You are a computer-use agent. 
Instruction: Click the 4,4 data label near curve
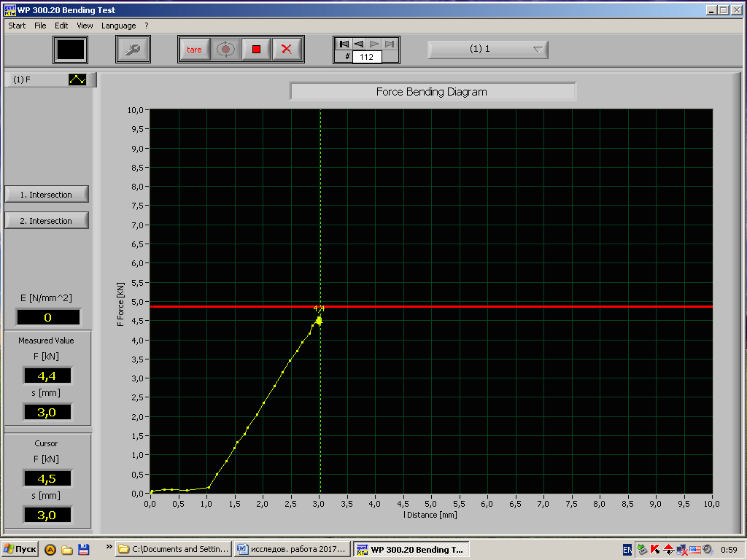320,308
